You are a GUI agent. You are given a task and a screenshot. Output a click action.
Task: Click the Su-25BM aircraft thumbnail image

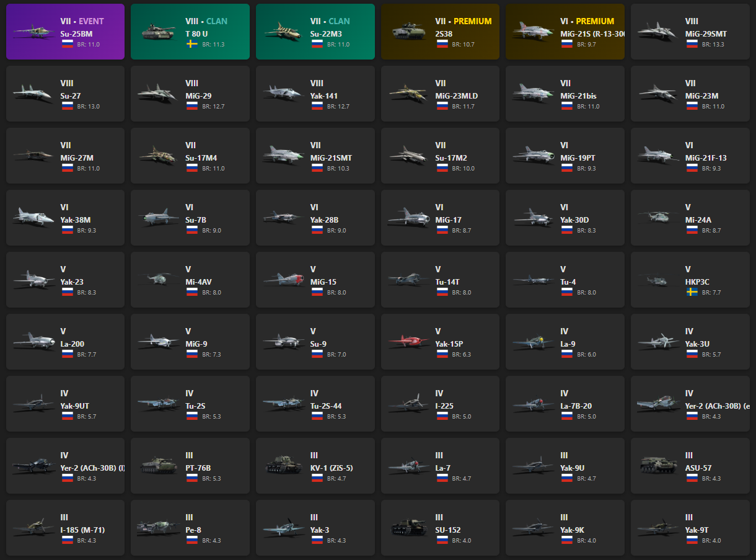[x=32, y=32]
